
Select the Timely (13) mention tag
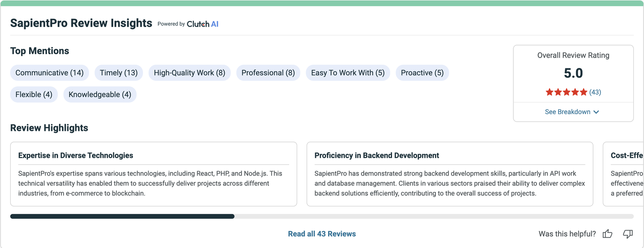point(119,73)
